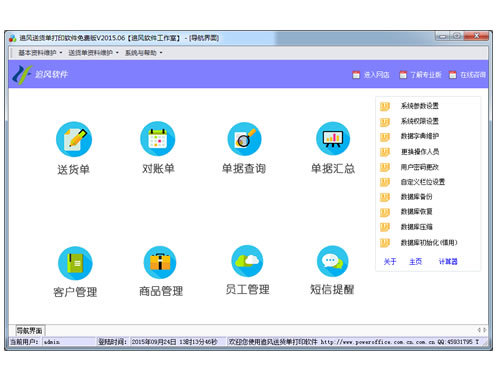Open the 单据汇总 chart board icon
Screen dimensions: 500x375
click(333, 139)
